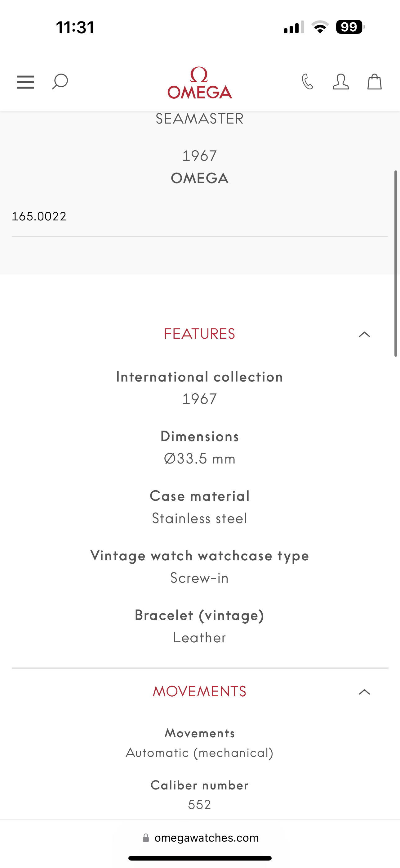
Task: Tap the omegawatches.com address bar
Action: coord(207,838)
